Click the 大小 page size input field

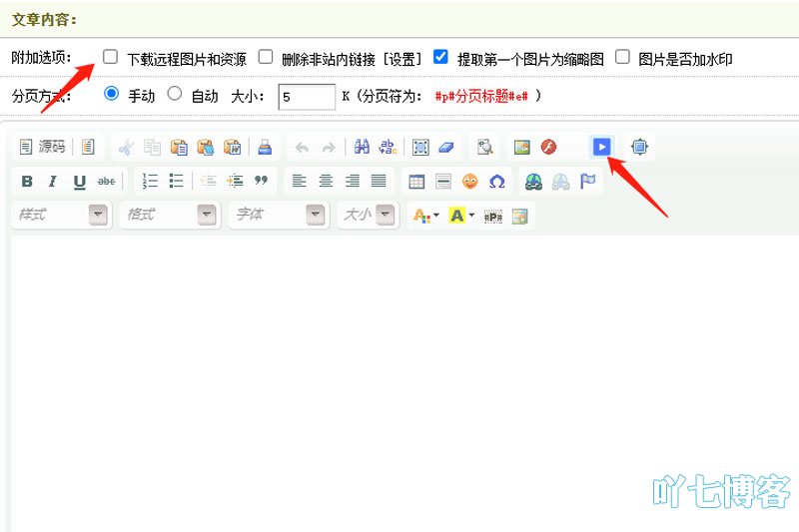point(307,97)
